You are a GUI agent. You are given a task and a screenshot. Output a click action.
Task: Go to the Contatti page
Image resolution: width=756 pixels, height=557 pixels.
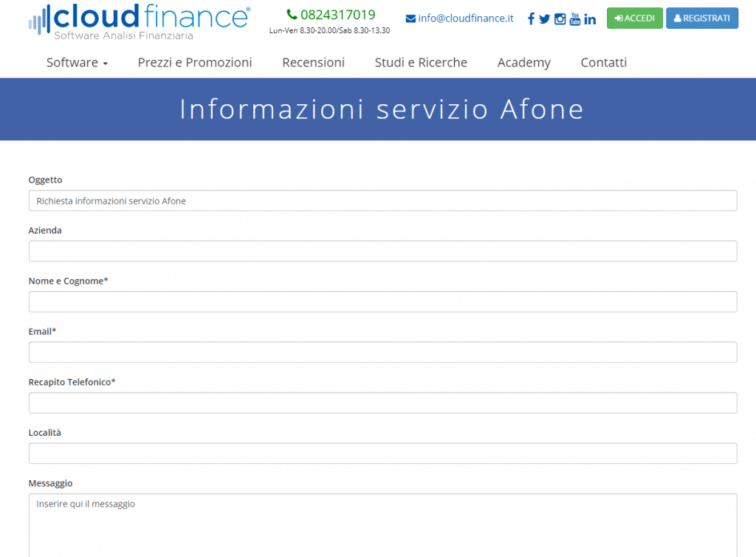point(604,63)
